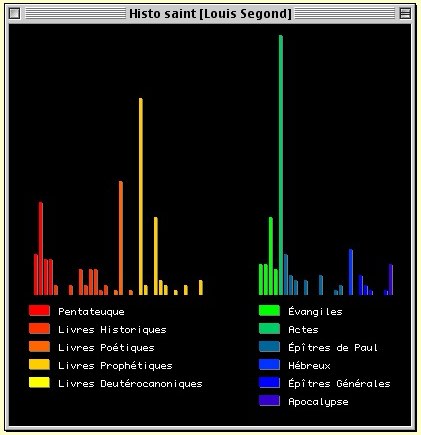Click the Histo saint window title
The image size is (421, 435).
click(x=210, y=14)
